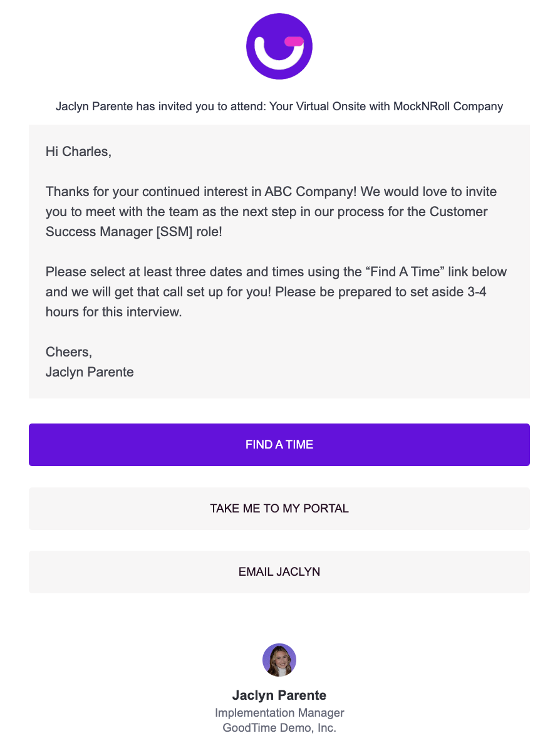Click the bold Jaclyn Parente name below the photo
Screen dimensions: 560x738
tap(279, 695)
